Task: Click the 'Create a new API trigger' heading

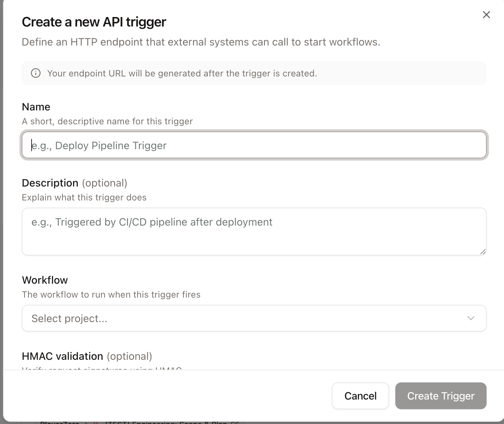Action: (94, 22)
